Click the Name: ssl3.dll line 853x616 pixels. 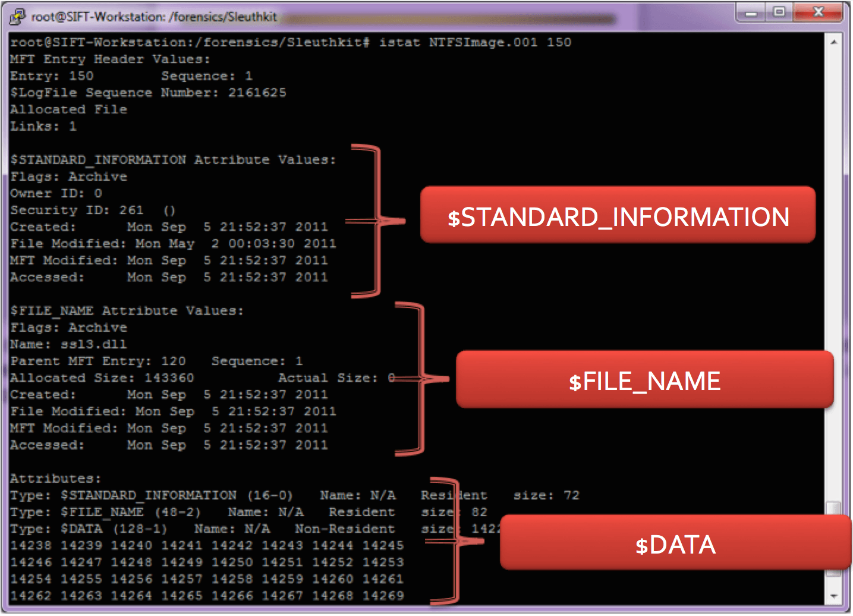pos(68,344)
